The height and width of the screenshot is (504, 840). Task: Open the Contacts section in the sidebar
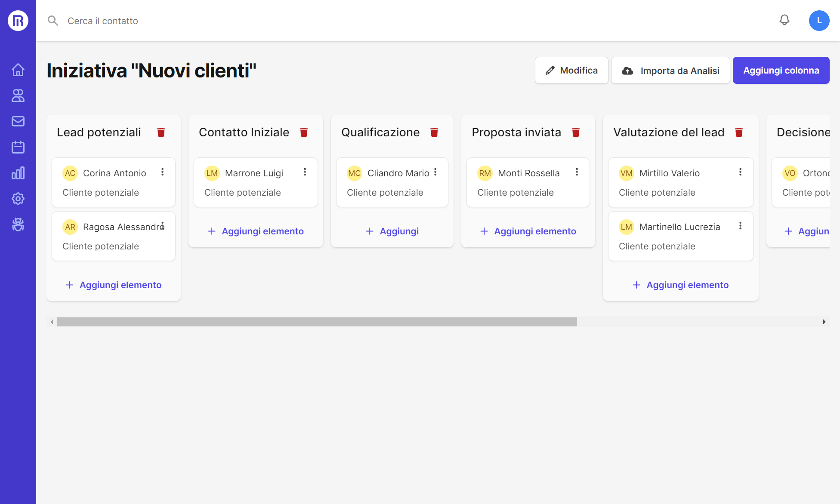point(18,95)
